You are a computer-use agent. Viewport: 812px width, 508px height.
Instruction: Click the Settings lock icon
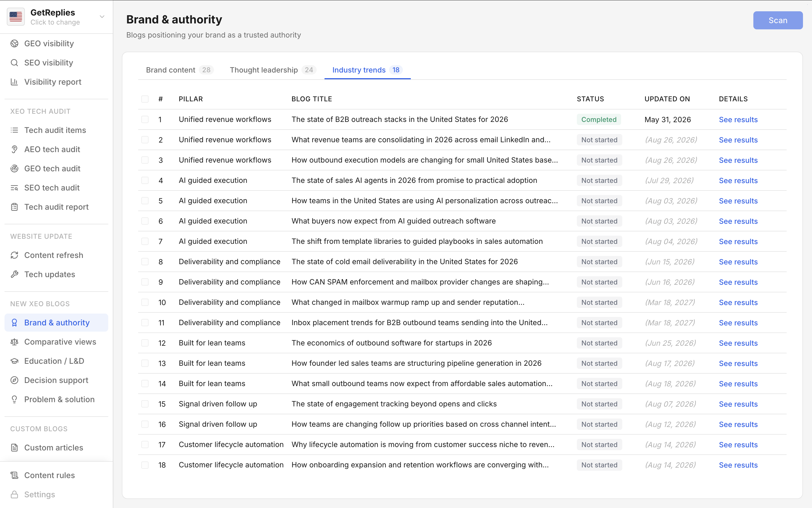tap(14, 494)
